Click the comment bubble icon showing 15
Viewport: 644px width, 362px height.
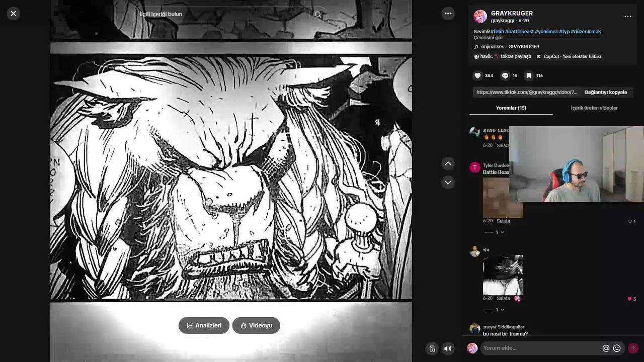pyautogui.click(x=505, y=75)
